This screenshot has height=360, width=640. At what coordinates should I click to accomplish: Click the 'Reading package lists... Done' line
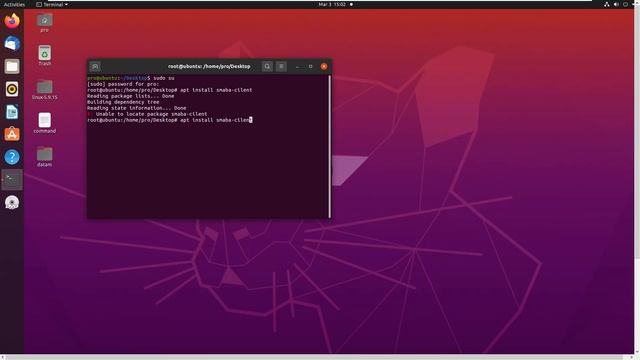point(131,96)
